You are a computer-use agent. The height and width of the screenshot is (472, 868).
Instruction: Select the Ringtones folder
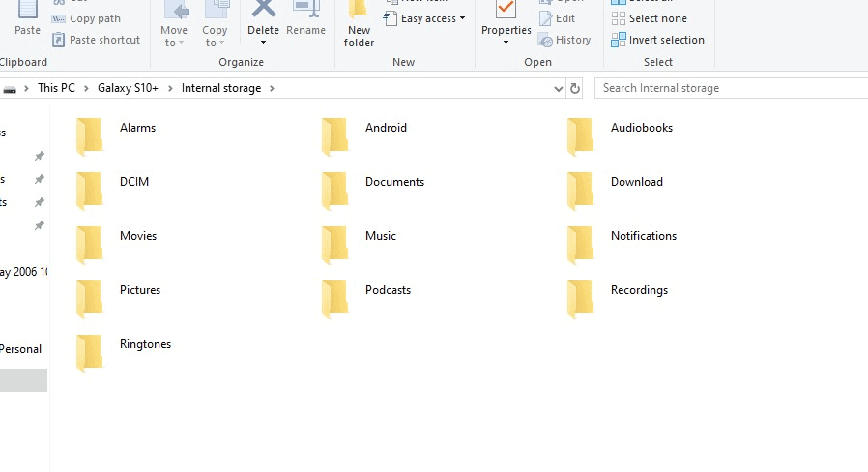coord(124,353)
